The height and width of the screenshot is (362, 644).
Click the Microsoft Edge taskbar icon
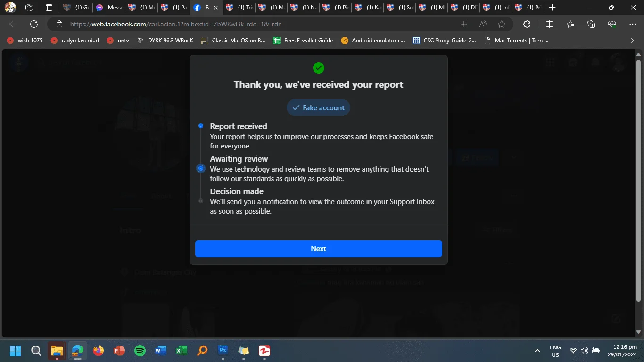pyautogui.click(x=78, y=351)
